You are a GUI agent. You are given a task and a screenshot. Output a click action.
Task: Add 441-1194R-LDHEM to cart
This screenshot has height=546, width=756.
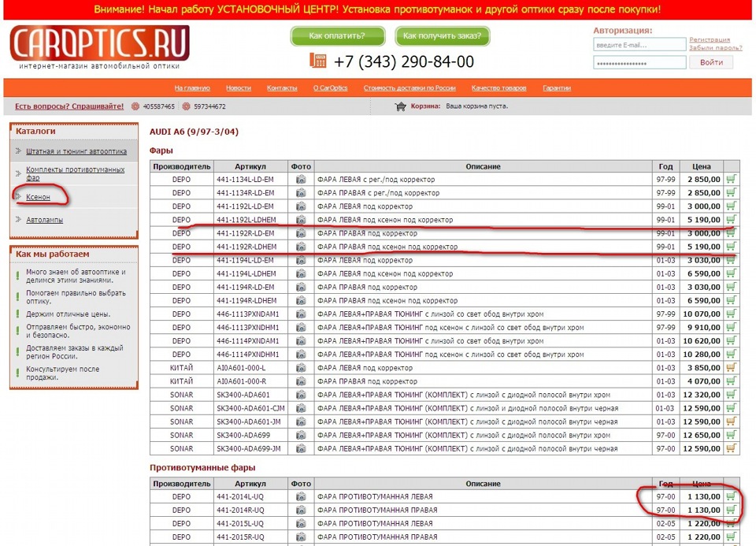click(x=731, y=300)
